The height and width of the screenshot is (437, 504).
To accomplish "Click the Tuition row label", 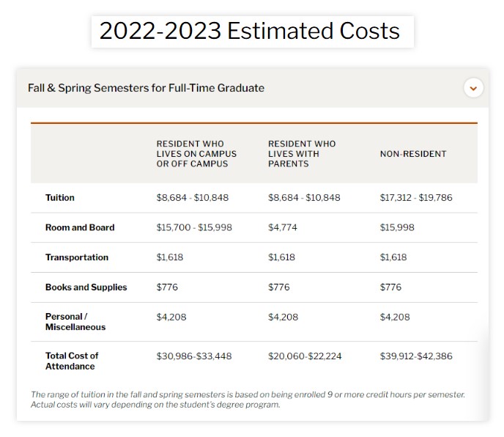I will click(x=60, y=197).
